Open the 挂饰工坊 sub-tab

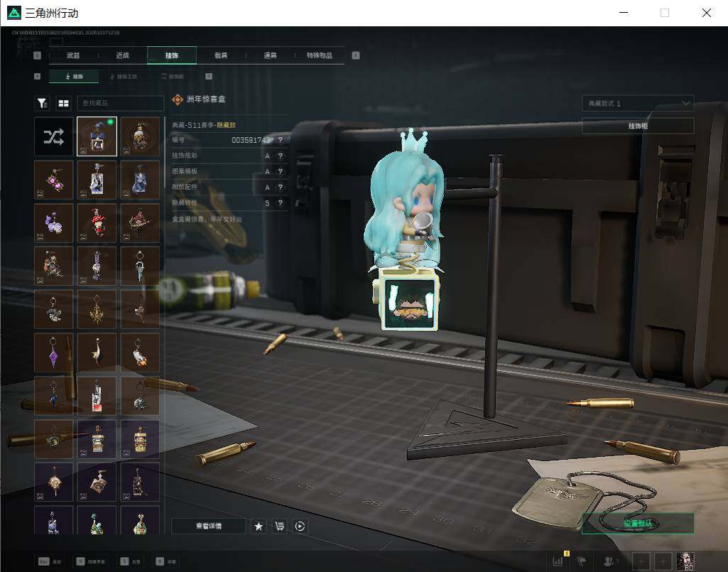pyautogui.click(x=124, y=76)
